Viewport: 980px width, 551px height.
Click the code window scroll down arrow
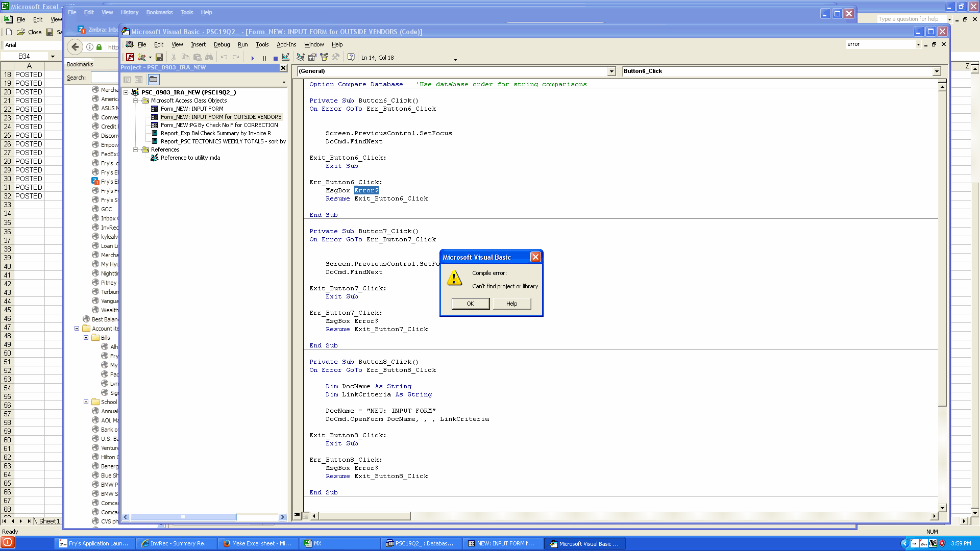[942, 508]
